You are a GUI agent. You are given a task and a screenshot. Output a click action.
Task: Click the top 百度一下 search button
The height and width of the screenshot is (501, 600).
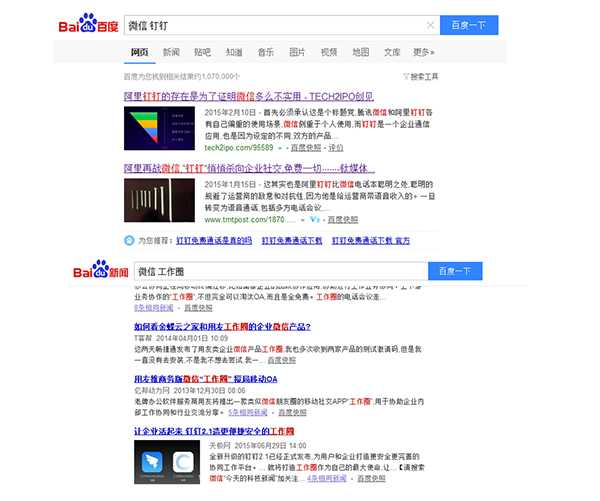pos(469,25)
